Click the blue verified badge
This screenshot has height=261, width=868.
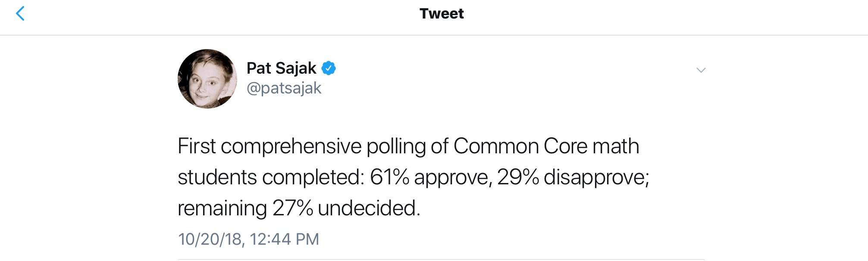[329, 68]
